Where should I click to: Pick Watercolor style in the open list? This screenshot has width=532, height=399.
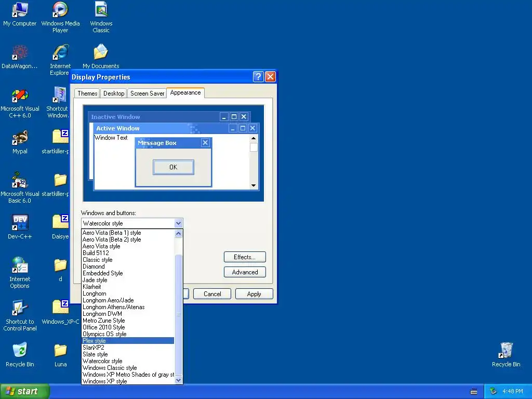[128, 361]
